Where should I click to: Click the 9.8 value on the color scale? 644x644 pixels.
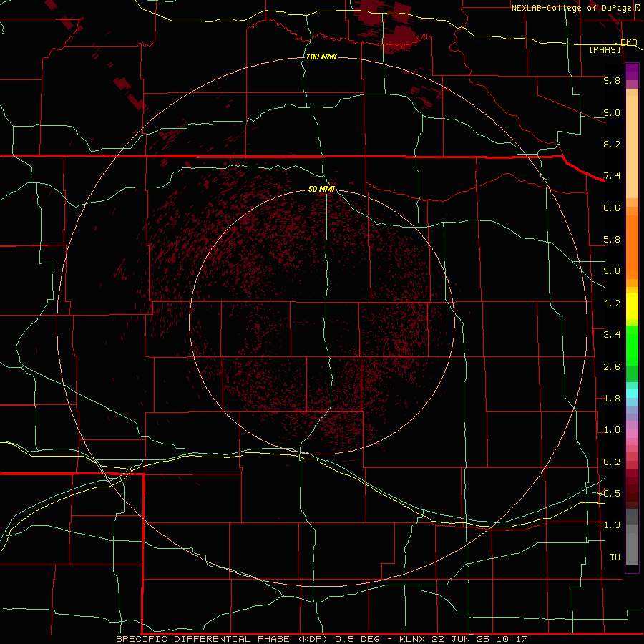coord(612,80)
